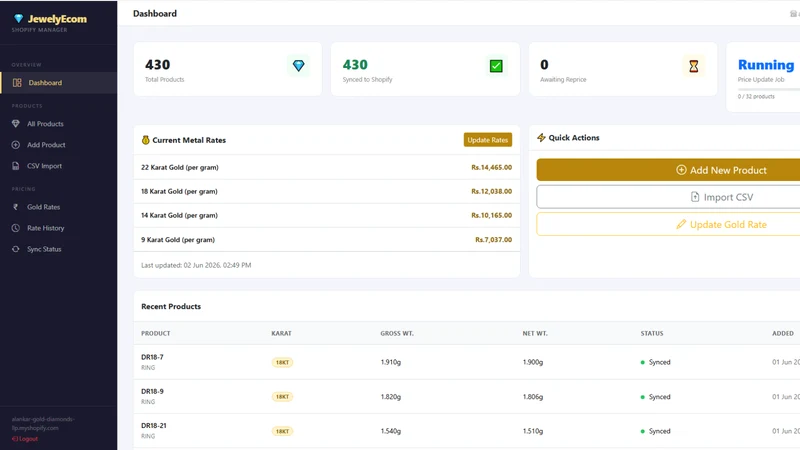Click the 18KT badge in DR18-21 row

(282, 431)
